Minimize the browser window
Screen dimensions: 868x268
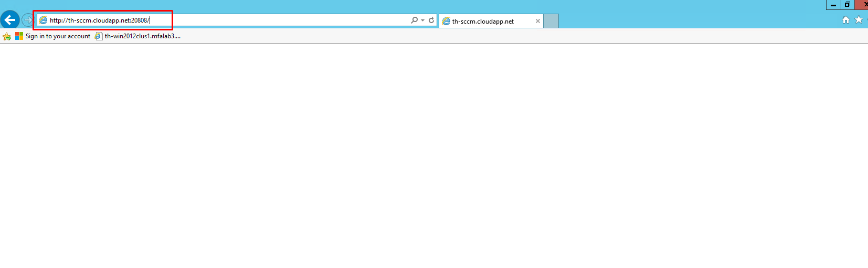click(x=833, y=5)
